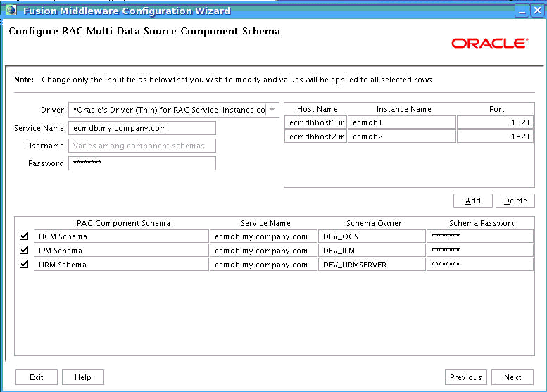The width and height of the screenshot is (547, 392).
Task: Select the IPM Schema name cell
Action: [121, 250]
